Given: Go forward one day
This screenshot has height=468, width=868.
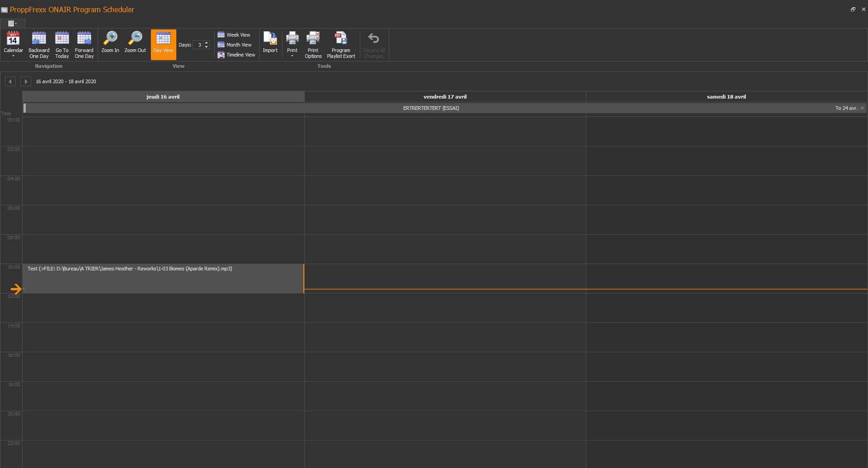Looking at the screenshot, I should 84,44.
